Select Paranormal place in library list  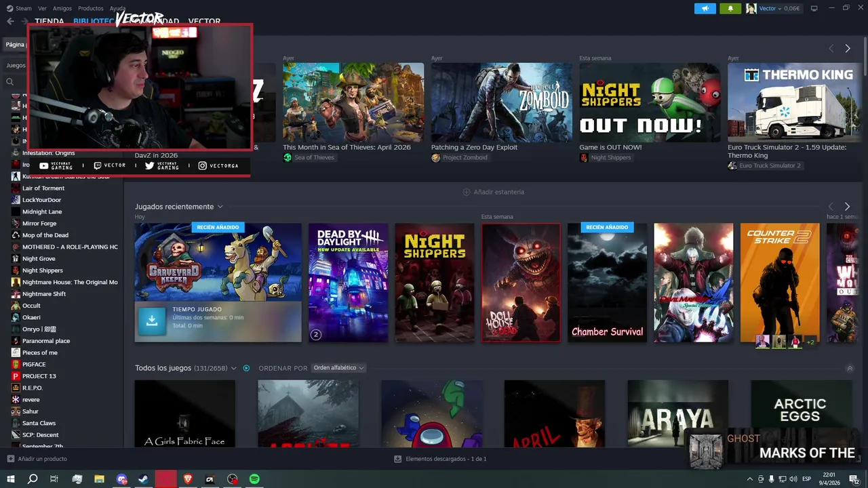[x=46, y=341]
